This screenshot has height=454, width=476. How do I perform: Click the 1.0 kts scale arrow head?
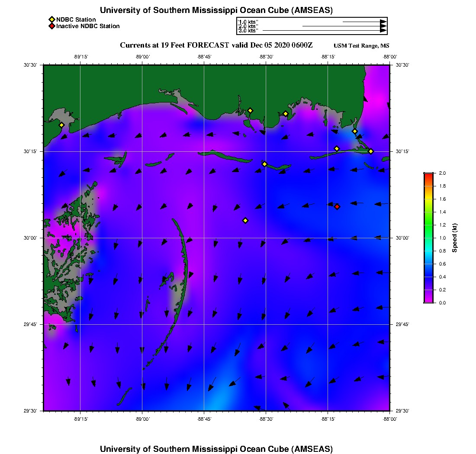(x=383, y=22)
